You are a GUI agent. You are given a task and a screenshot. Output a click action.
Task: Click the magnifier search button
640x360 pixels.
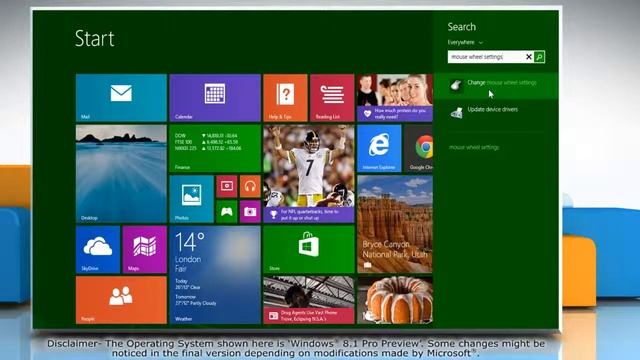point(539,57)
